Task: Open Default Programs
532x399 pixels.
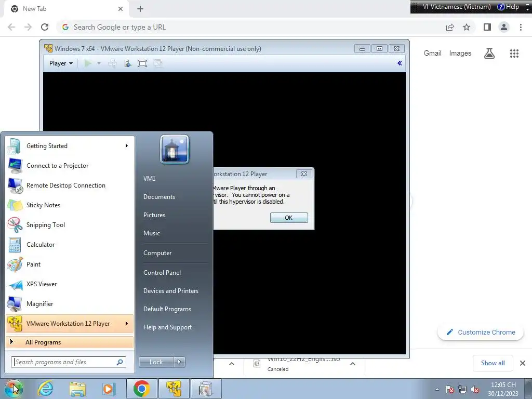Action: (x=167, y=309)
